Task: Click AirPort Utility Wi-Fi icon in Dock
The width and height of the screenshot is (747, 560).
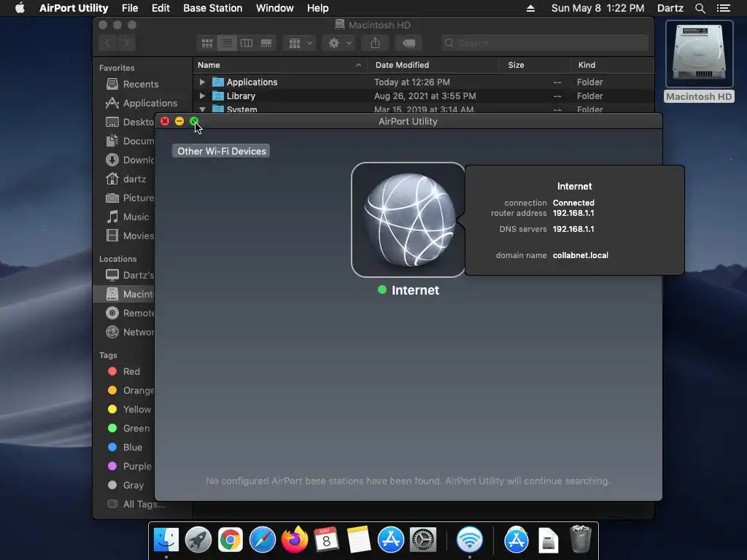Action: 470,540
